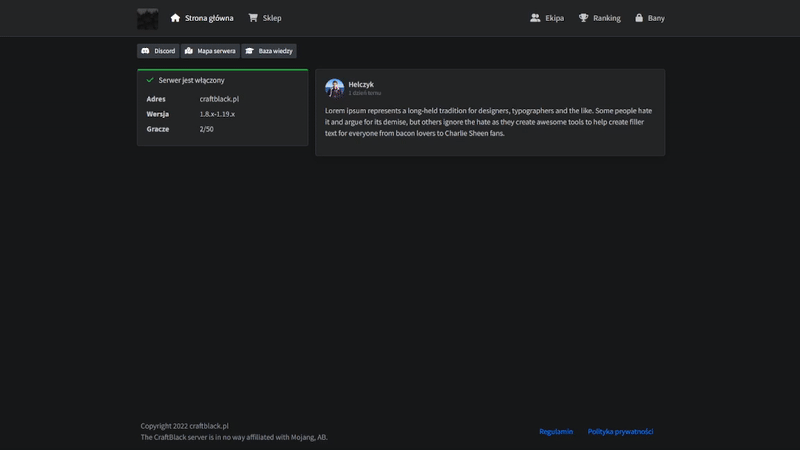Click the Discord logo icon
Screen dimensions: 800x450
pos(145,51)
